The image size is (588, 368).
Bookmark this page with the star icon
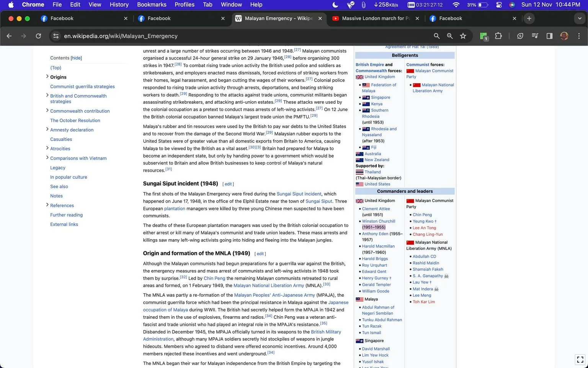click(463, 36)
